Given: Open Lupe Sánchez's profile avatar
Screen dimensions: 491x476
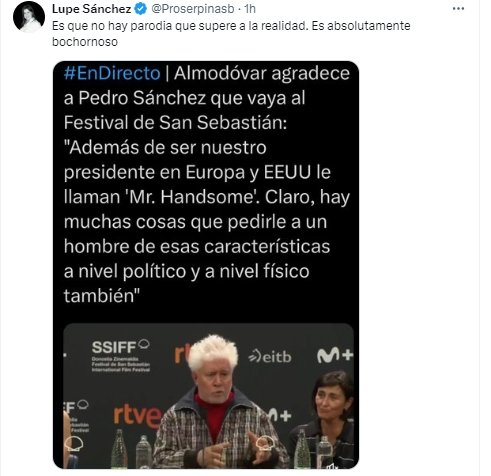Looking at the screenshot, I should (29, 17).
